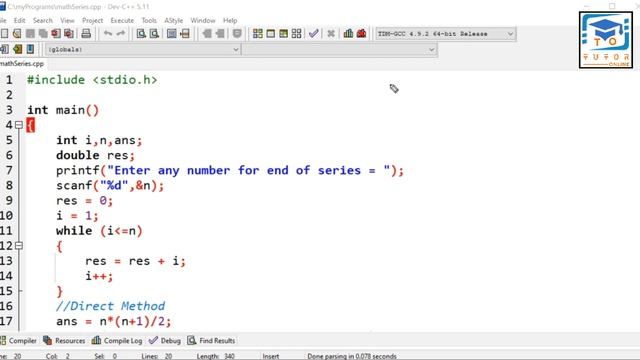
Task: Open the Find tool icon
Action: click(x=141, y=33)
